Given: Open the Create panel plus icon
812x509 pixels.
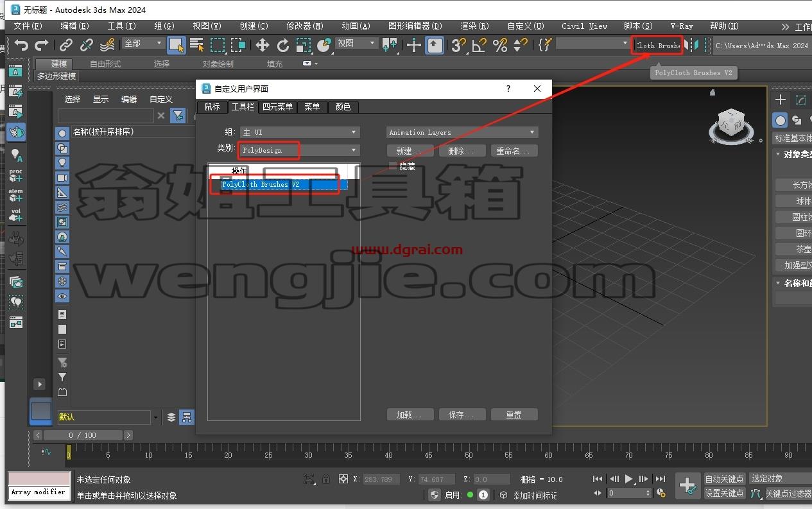Looking at the screenshot, I should (x=781, y=99).
